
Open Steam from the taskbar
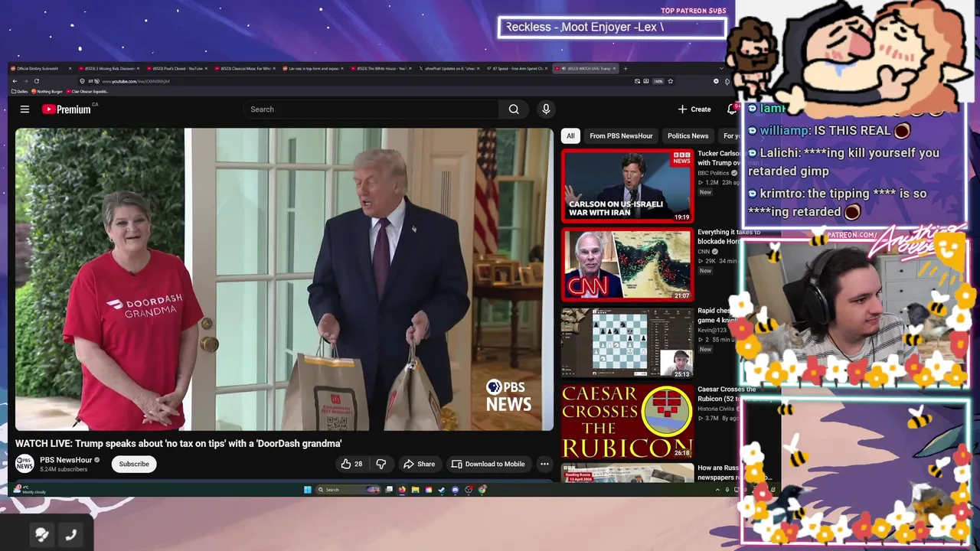(442, 490)
